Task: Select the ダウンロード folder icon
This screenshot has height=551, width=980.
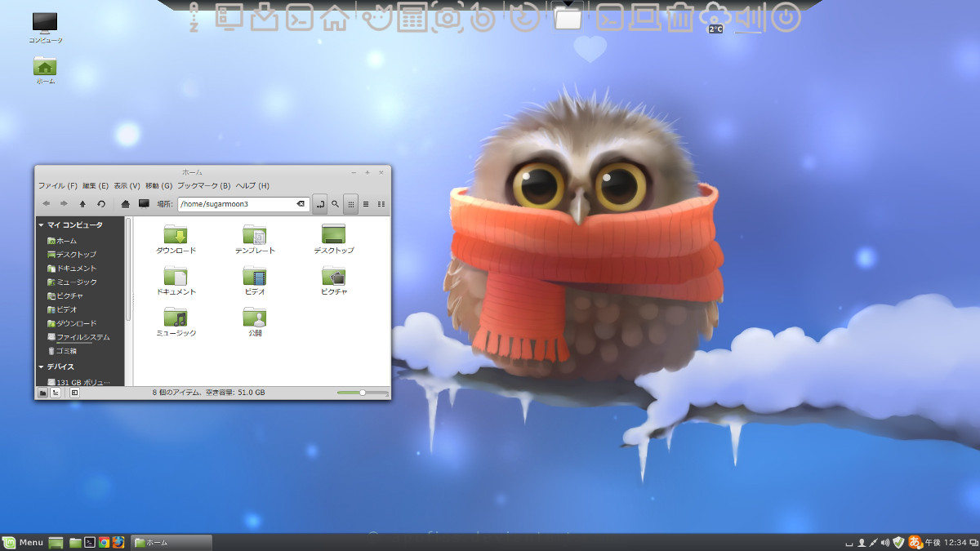Action: click(x=176, y=239)
